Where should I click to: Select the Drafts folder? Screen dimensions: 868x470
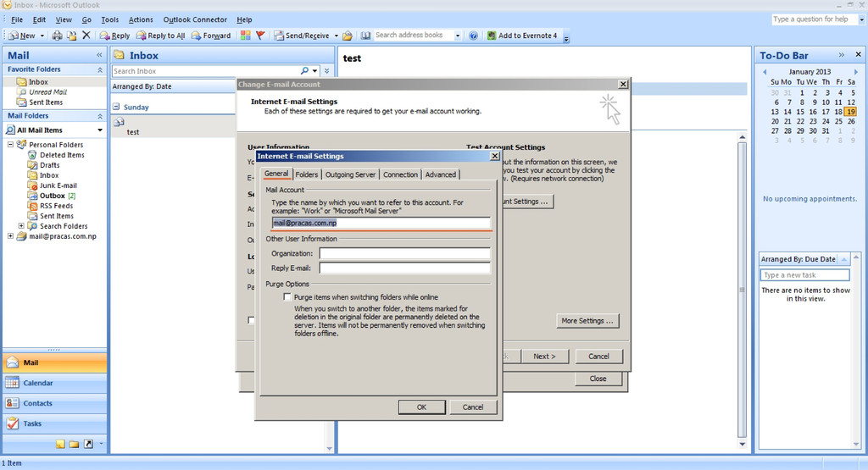pos(49,165)
